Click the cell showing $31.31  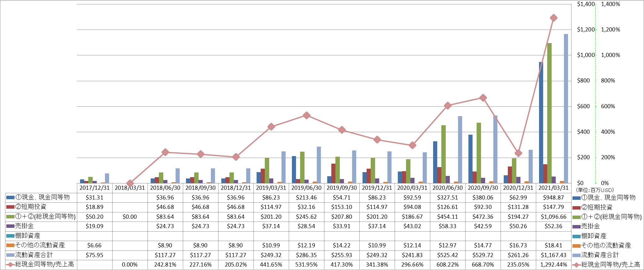click(x=95, y=198)
